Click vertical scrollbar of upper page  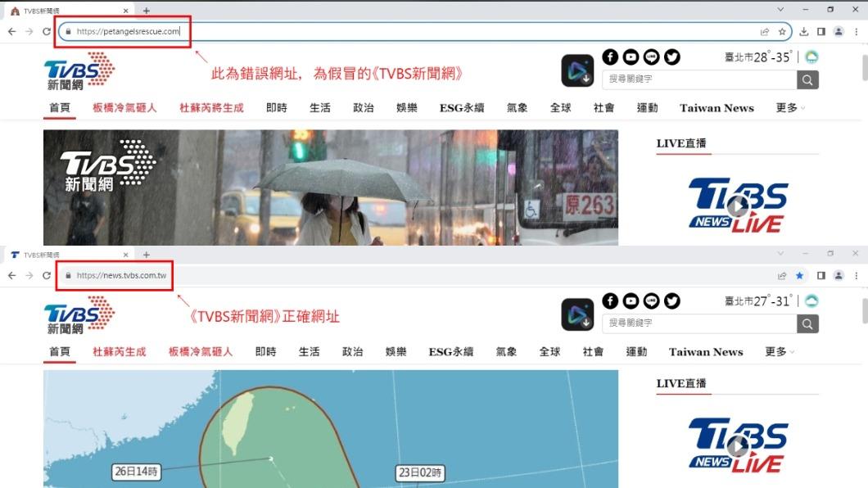click(865, 67)
